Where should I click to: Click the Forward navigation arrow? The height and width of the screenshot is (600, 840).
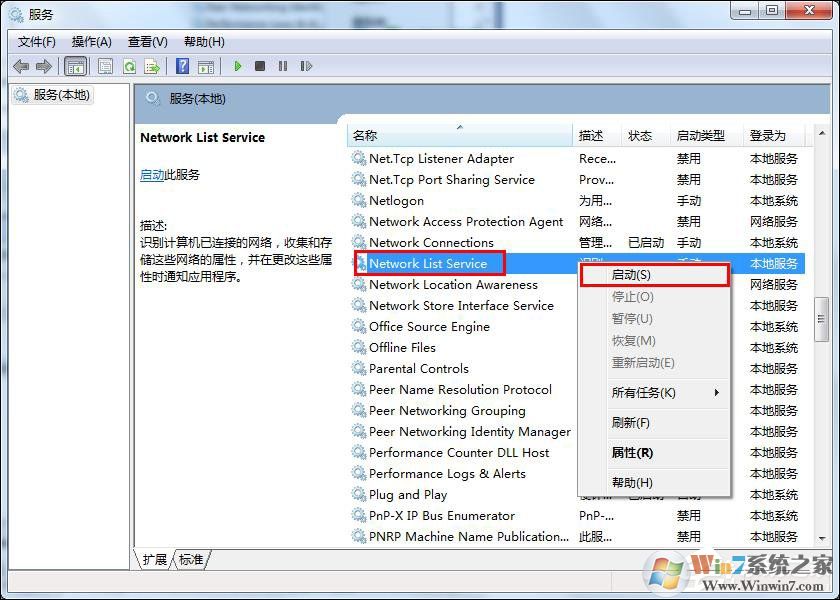click(x=44, y=66)
